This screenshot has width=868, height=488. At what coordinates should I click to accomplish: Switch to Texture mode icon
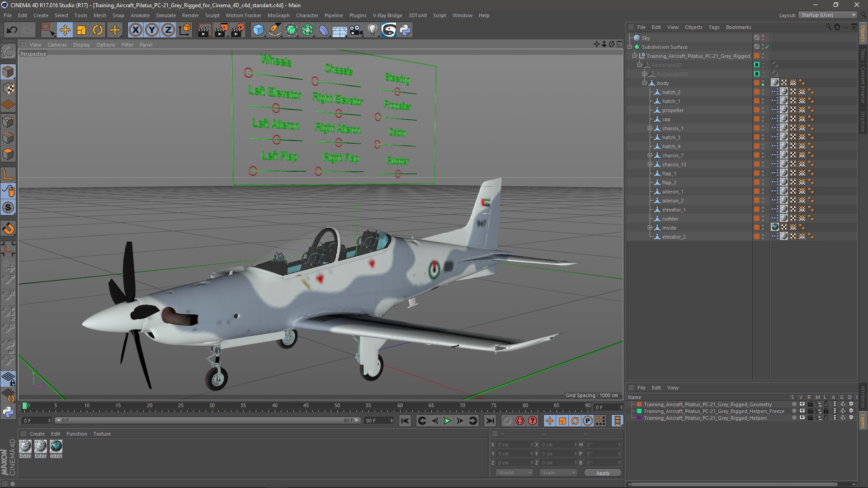coord(8,89)
